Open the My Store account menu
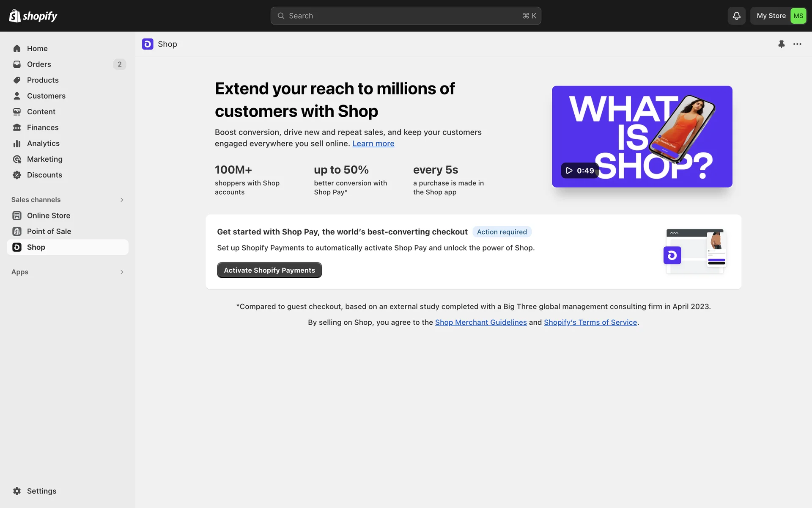 pos(779,16)
